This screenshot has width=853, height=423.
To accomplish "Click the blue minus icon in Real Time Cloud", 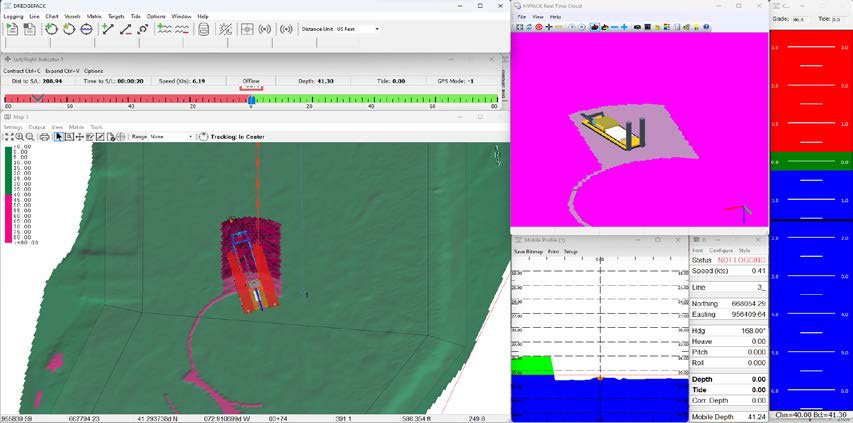I will (614, 27).
